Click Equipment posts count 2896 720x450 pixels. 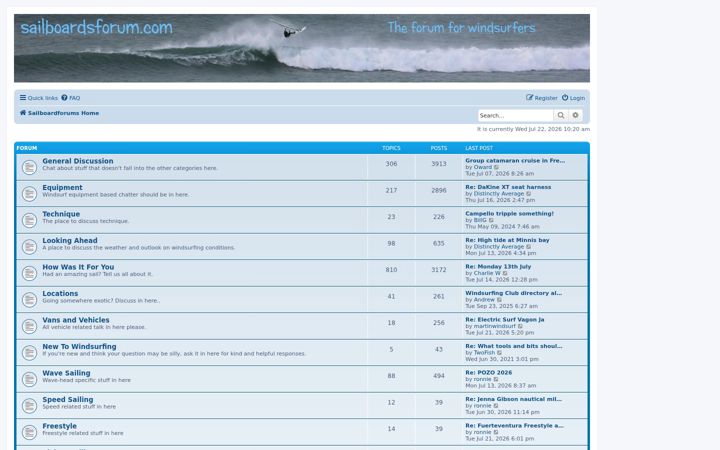tap(439, 191)
